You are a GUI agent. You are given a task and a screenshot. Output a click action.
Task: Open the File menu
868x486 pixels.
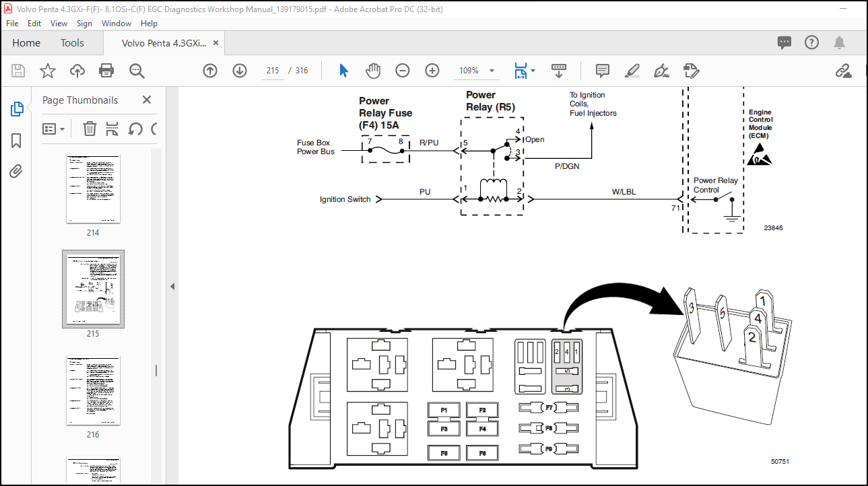[13, 23]
